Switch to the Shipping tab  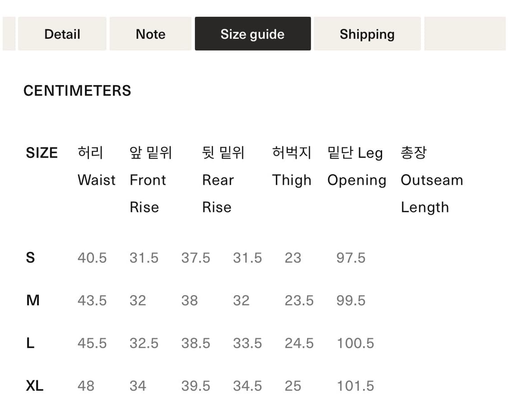[x=367, y=33]
